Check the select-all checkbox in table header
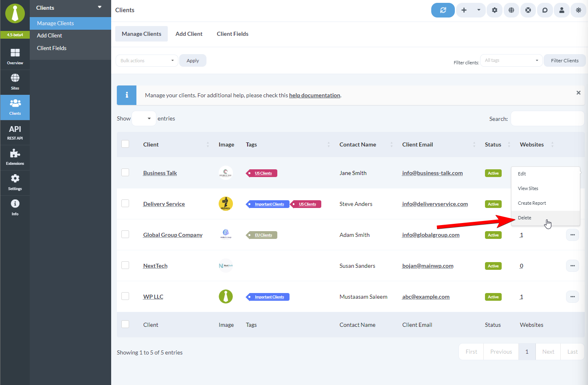Viewport: 588px width, 385px height. point(125,144)
